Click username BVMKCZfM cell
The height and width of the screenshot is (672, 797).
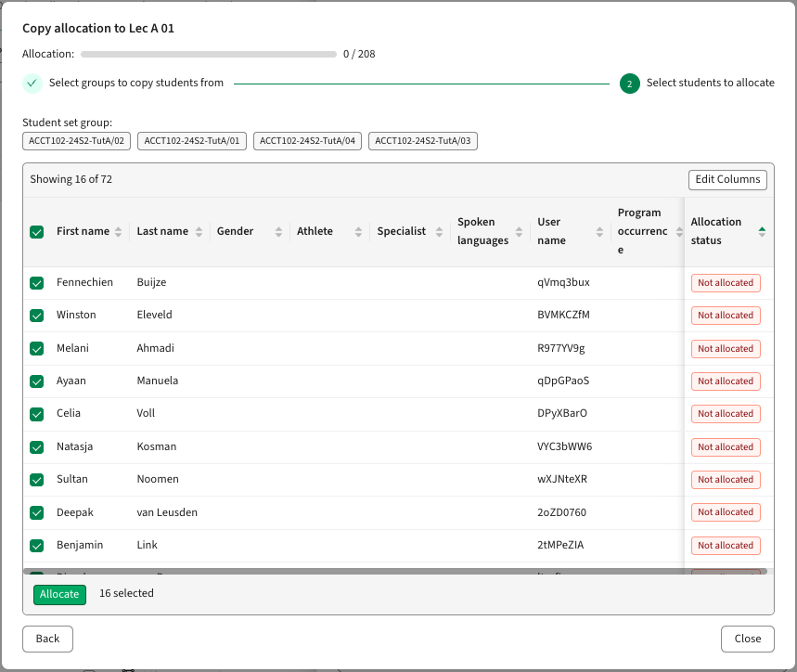coord(563,316)
